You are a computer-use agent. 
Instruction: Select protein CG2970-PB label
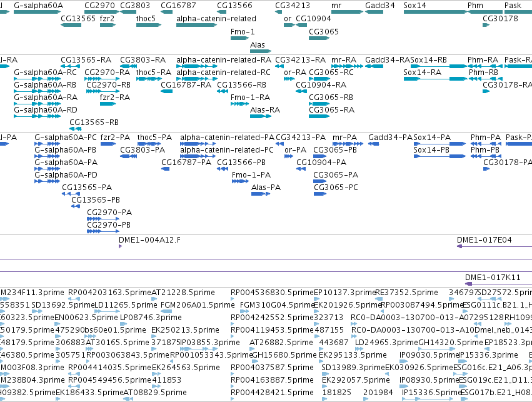tap(109, 225)
